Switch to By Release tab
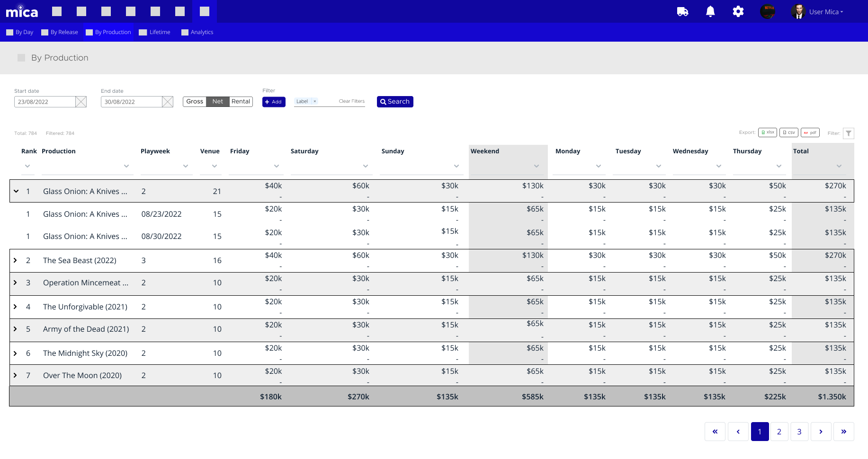868x459 pixels. coord(60,32)
